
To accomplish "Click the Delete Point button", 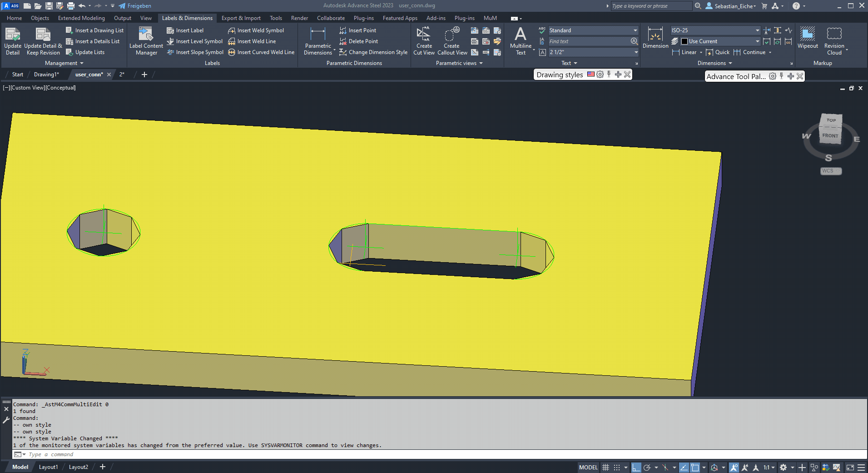I will [363, 41].
